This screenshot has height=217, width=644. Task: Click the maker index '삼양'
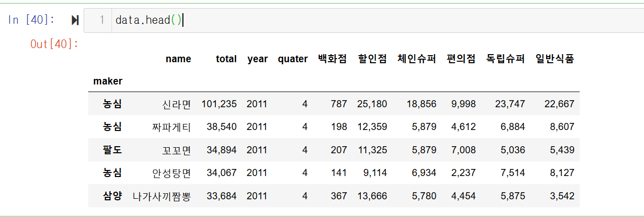[112, 196]
